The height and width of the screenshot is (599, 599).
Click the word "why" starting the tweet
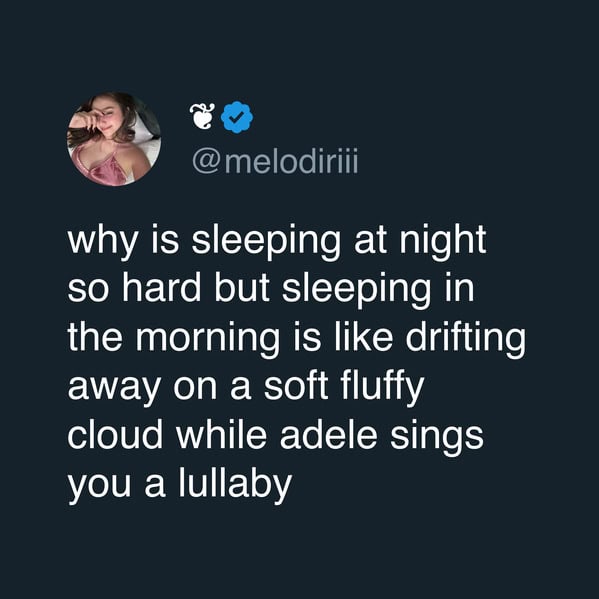point(102,242)
